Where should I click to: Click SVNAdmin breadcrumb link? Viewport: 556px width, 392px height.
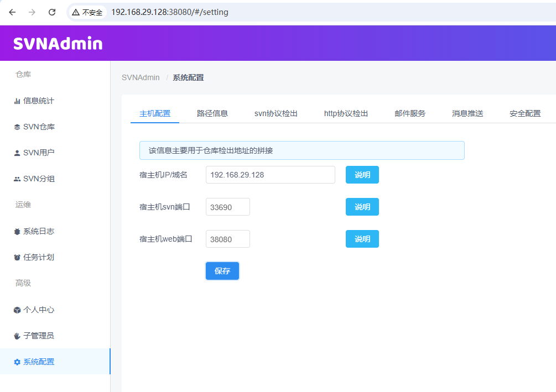click(141, 77)
